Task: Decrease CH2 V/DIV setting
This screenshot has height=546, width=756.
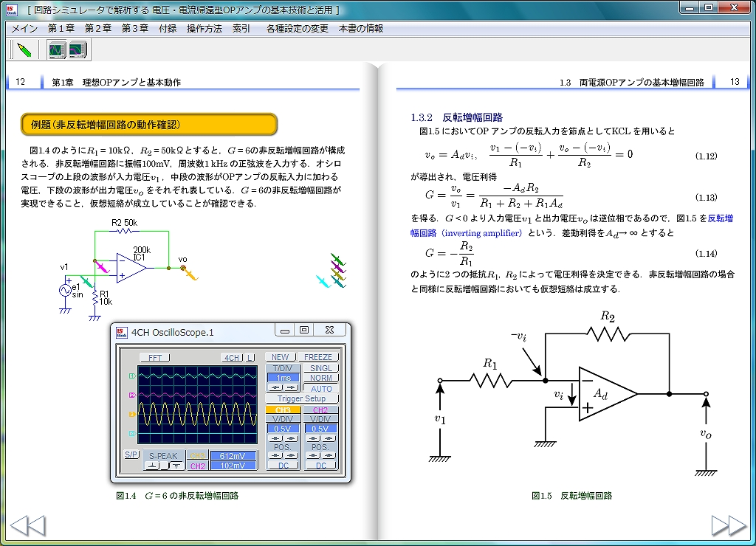Action: [313, 438]
